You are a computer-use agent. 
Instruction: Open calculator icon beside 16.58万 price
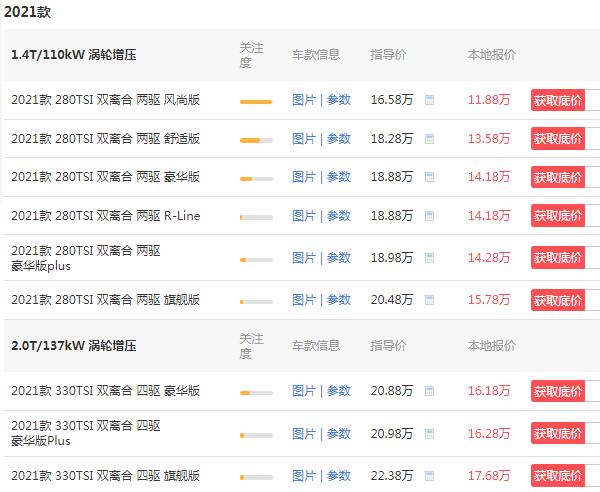pos(429,100)
